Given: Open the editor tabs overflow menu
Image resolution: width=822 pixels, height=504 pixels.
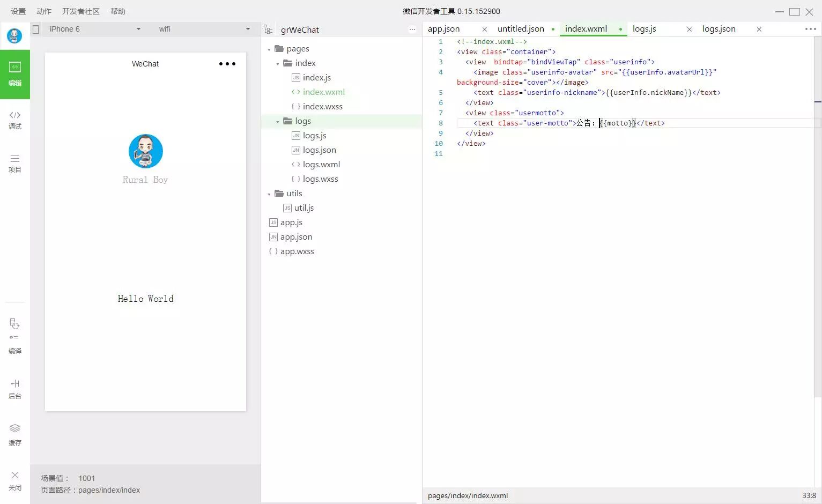Looking at the screenshot, I should pyautogui.click(x=811, y=29).
